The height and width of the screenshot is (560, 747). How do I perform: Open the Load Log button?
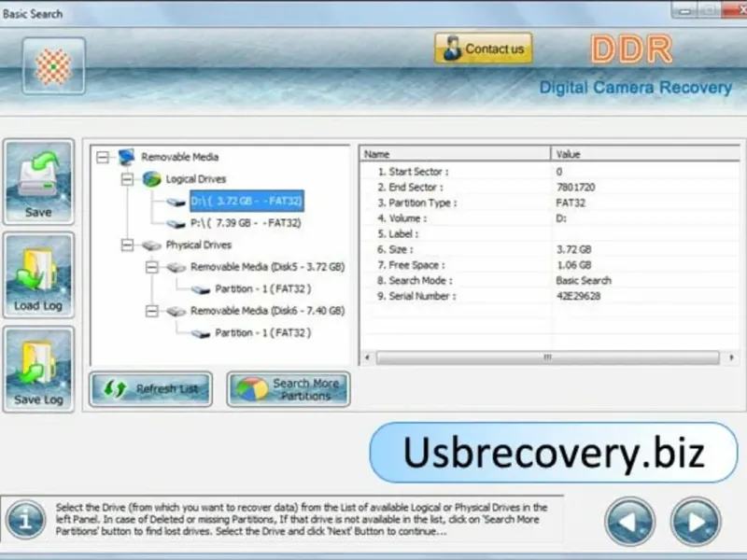(x=38, y=275)
